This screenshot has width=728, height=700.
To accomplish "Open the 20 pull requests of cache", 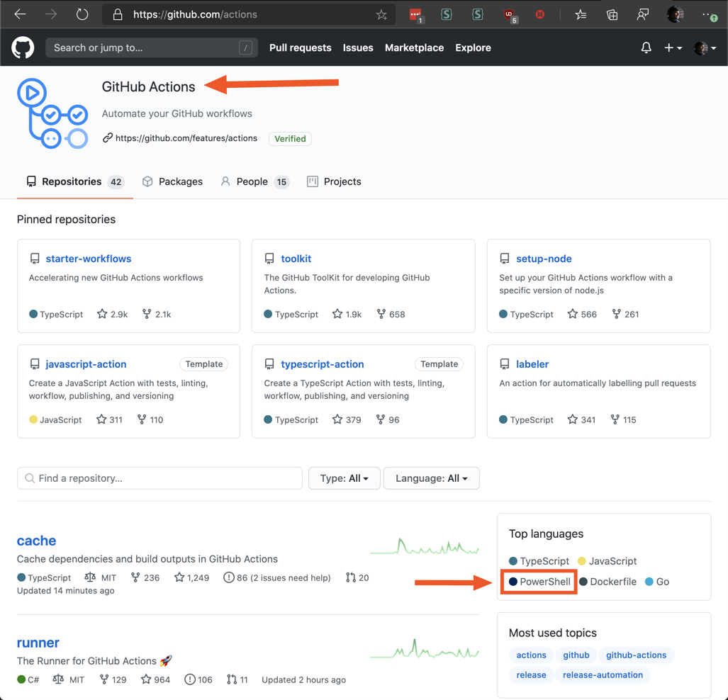I will tap(357, 577).
